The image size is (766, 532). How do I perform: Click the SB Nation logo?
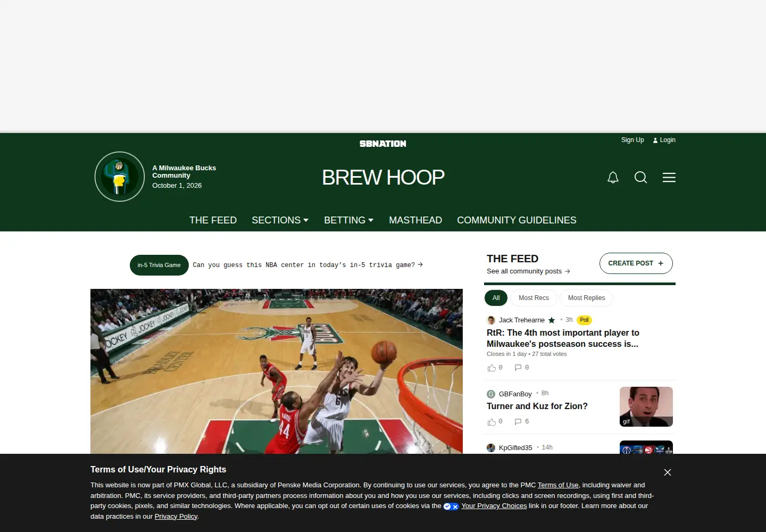[x=383, y=144]
